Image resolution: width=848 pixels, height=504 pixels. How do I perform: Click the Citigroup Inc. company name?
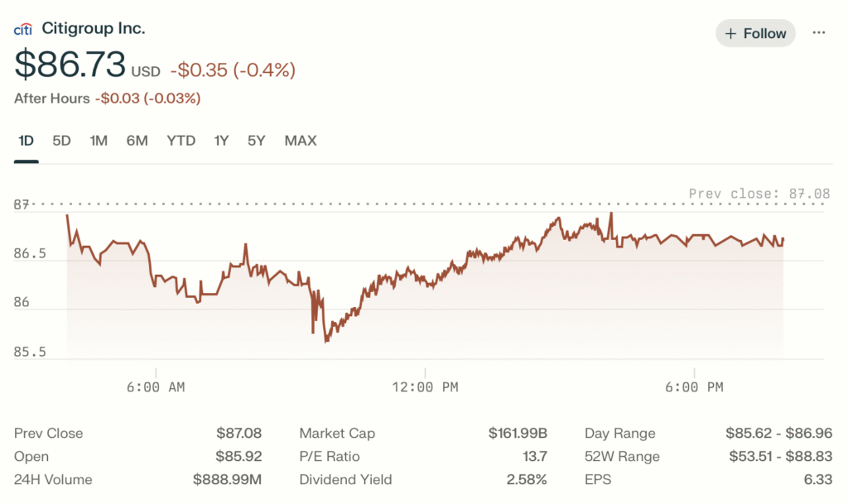94,29
